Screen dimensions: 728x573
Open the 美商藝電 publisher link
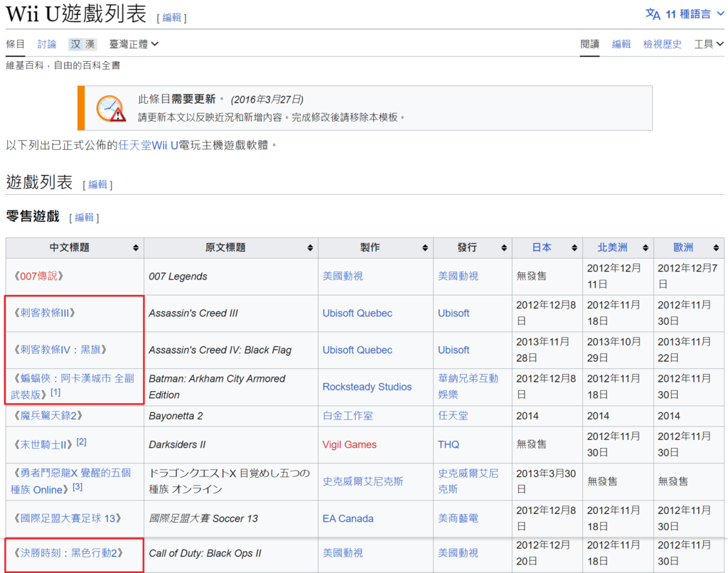pos(458,518)
